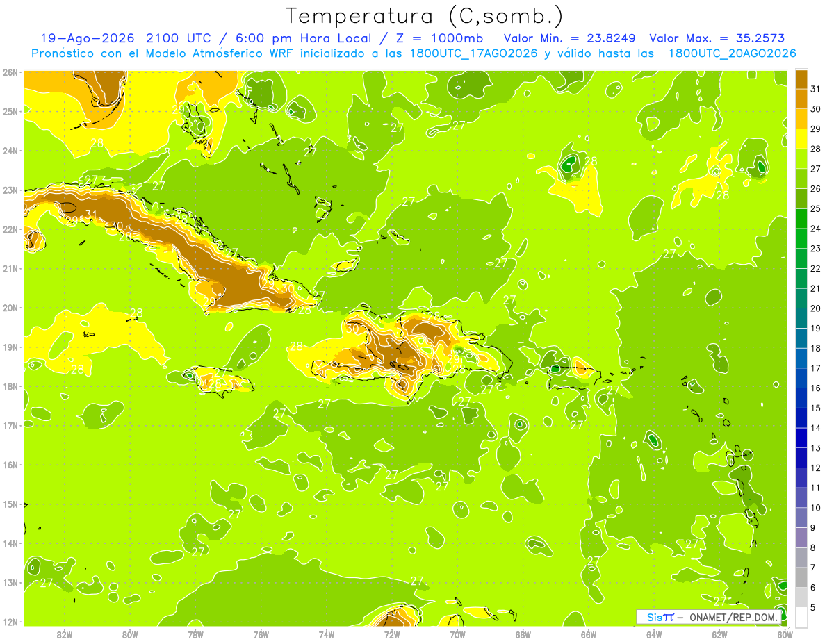
Task: Pick the legend swatch between 7 and 8
Action: click(801, 557)
